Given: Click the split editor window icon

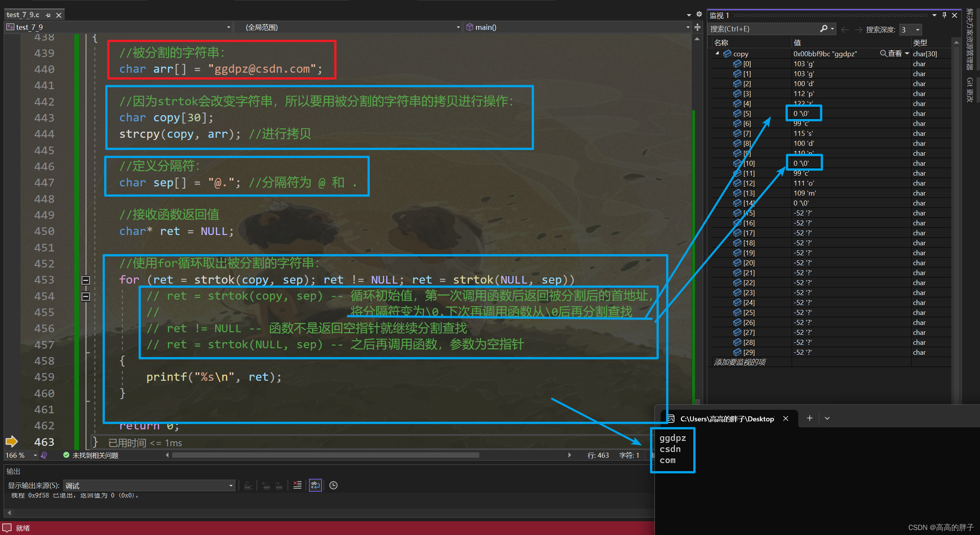Looking at the screenshot, I should pyautogui.click(x=697, y=27).
